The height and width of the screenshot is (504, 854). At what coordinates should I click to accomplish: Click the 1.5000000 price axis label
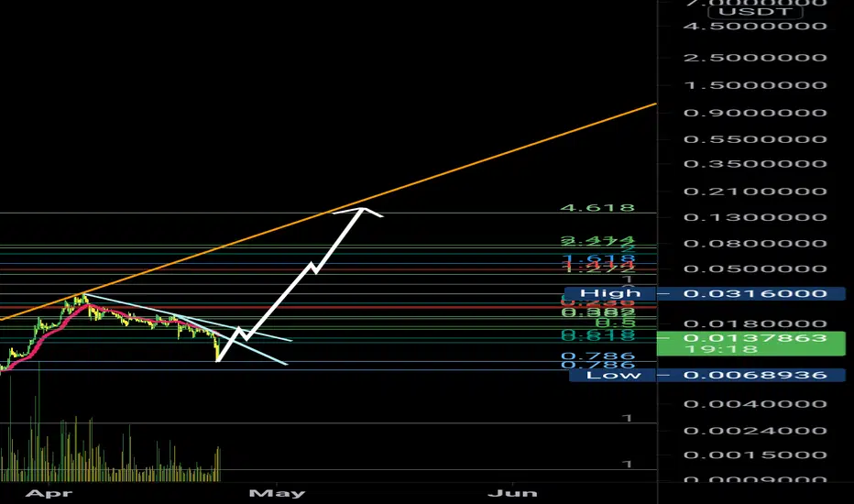(x=755, y=85)
